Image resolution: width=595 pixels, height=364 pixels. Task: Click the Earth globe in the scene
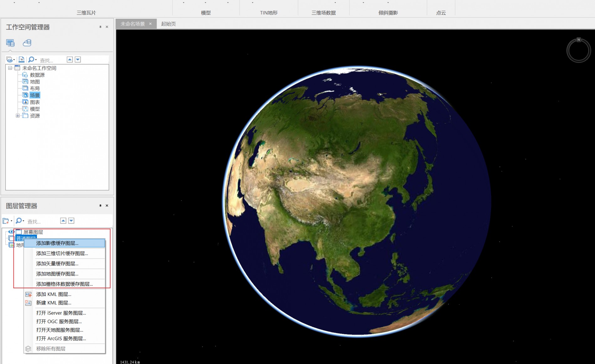356,201
